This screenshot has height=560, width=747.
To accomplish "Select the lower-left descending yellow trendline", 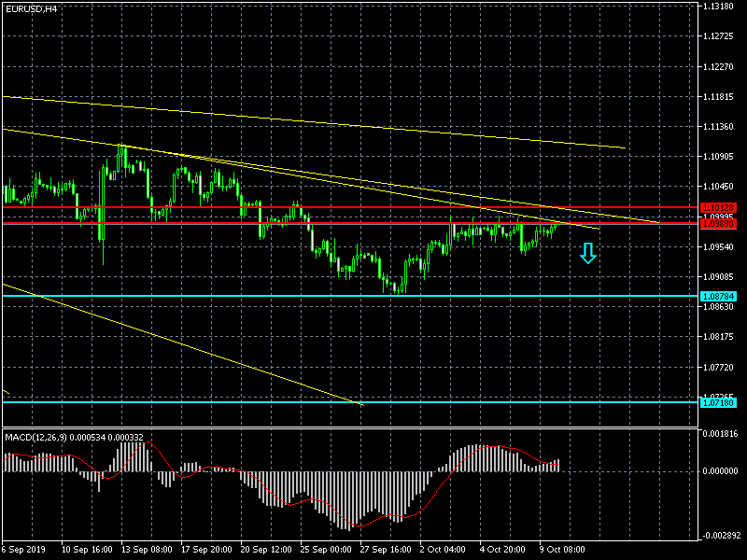I will [187, 343].
